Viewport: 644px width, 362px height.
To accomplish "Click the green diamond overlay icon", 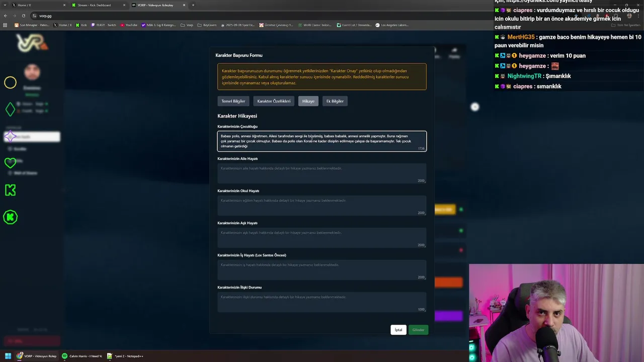I will [x=10, y=109].
